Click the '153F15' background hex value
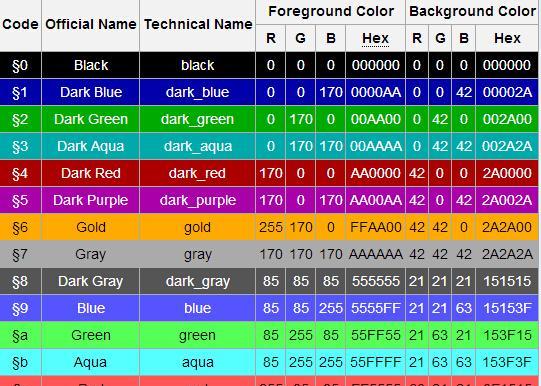The height and width of the screenshot is (386, 541). pyautogui.click(x=507, y=335)
